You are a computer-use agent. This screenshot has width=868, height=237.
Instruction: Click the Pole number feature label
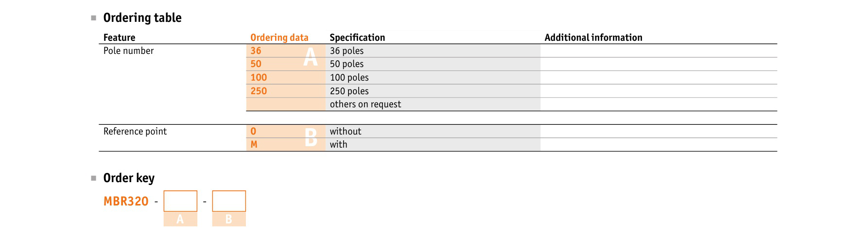pyautogui.click(x=128, y=51)
